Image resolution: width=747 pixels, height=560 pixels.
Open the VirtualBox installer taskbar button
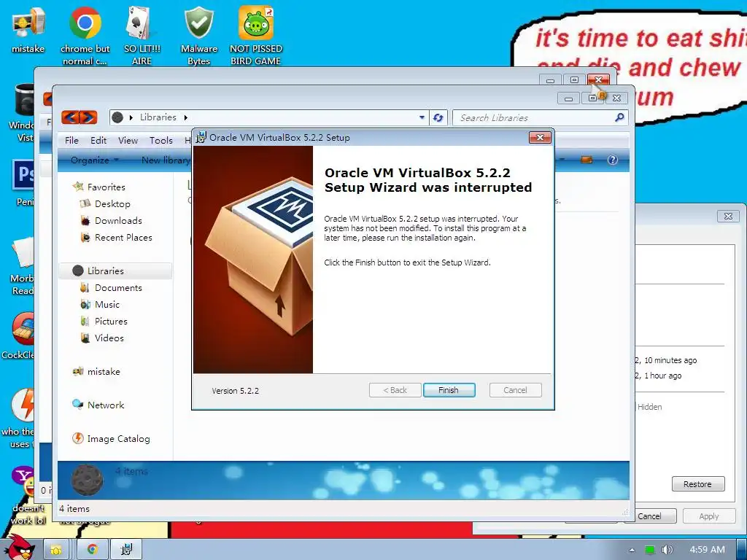point(126,549)
